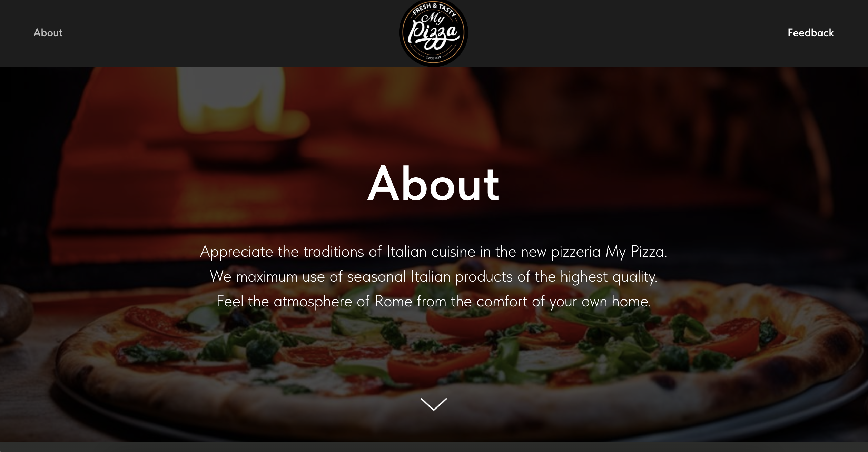The width and height of the screenshot is (868, 452).
Task: Click the gray strip at page bottom
Action: [434, 447]
